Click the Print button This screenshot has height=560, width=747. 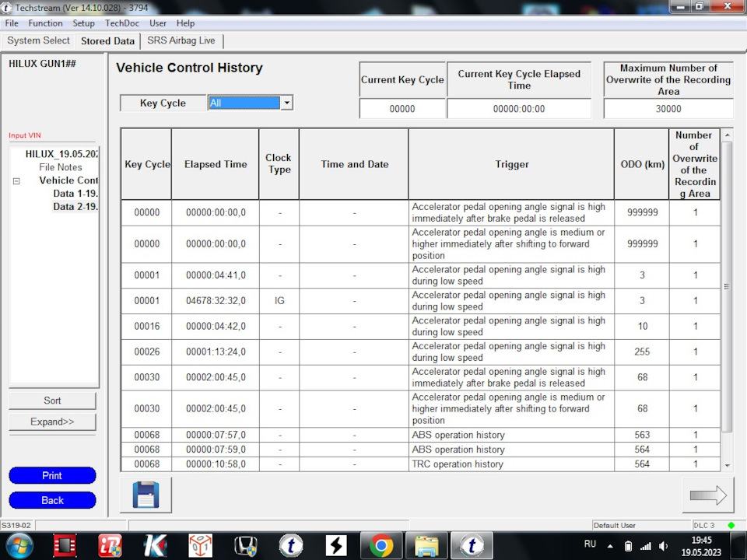(52, 475)
